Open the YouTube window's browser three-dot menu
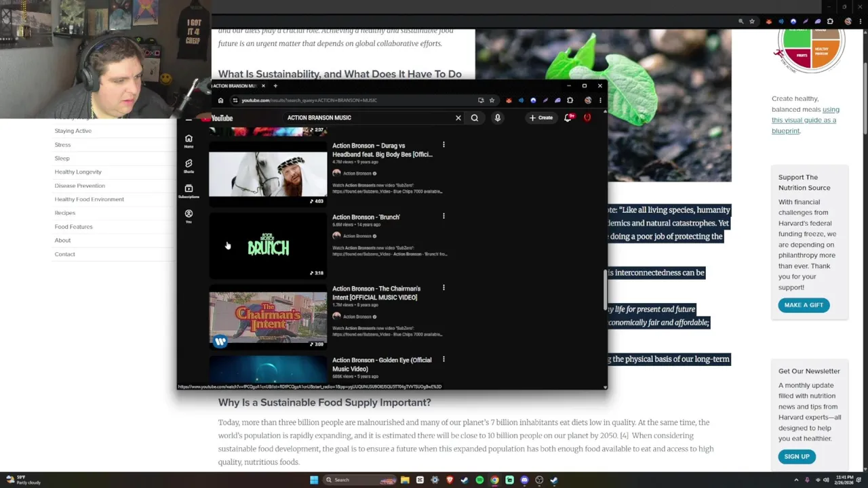Viewport: 868px width, 488px height. pos(600,100)
